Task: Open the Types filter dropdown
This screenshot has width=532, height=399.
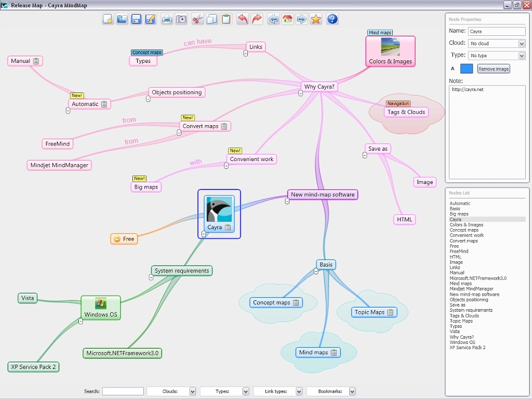Action: pos(246,391)
